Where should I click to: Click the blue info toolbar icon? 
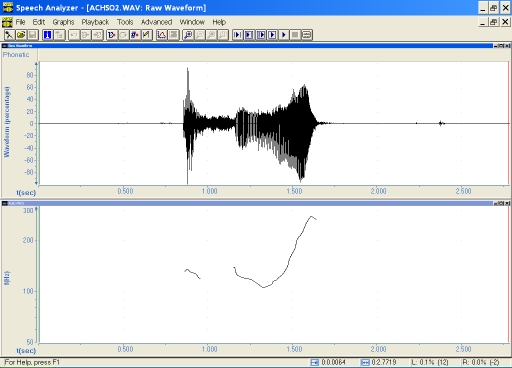[47, 35]
